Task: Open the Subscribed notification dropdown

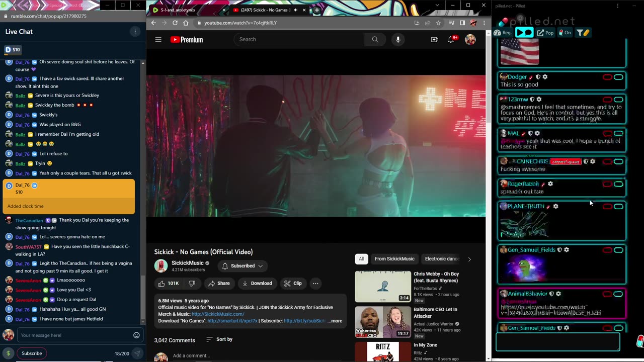Action: [243, 266]
